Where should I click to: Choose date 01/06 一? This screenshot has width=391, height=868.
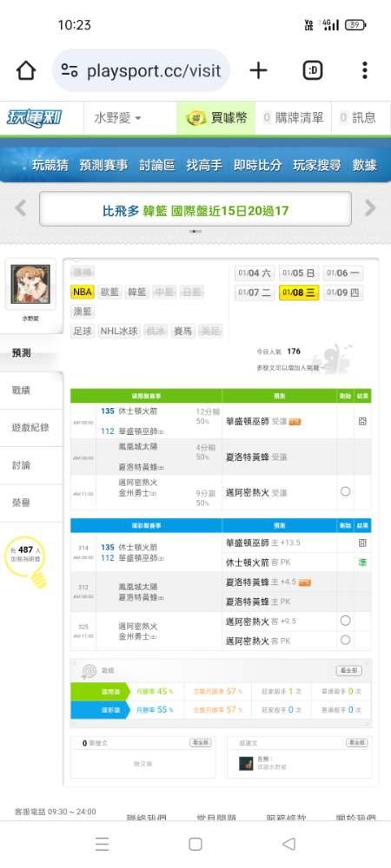click(x=343, y=273)
